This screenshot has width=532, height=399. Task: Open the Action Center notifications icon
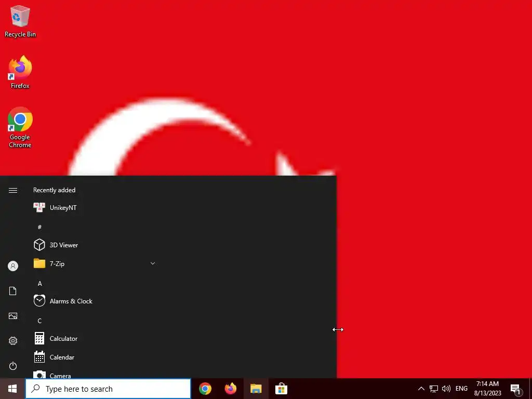pyautogui.click(x=516, y=390)
